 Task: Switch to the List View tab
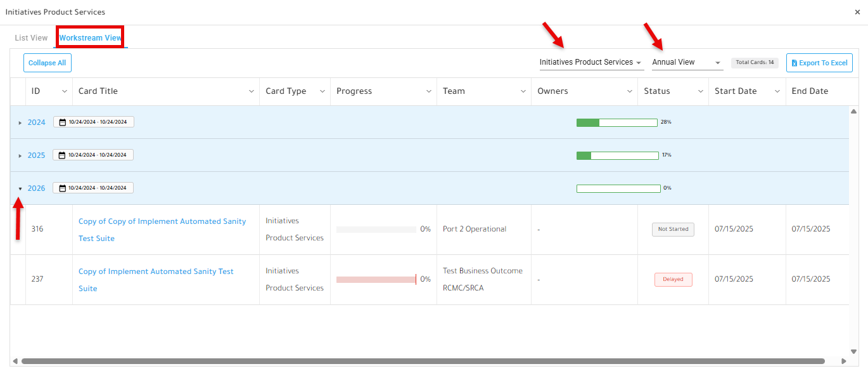click(31, 38)
